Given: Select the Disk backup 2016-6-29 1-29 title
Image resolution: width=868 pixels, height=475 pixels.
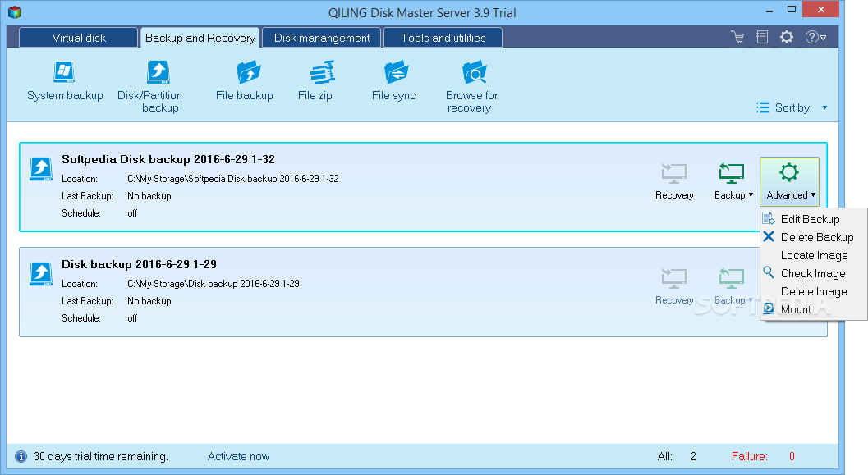Looking at the screenshot, I should coord(139,264).
